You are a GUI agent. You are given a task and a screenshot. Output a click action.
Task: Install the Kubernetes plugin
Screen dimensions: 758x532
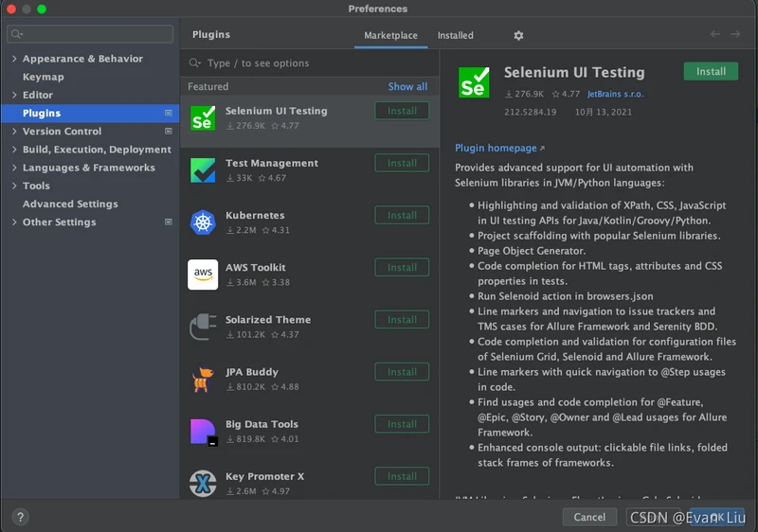(x=402, y=216)
